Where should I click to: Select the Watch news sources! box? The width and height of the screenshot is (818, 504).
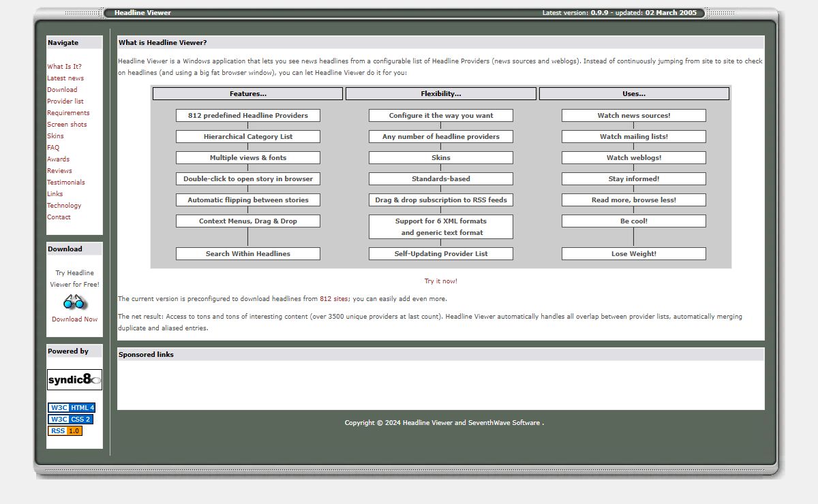click(634, 116)
